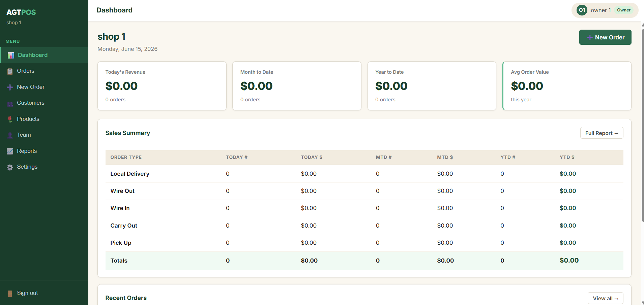Click the Settings gear icon
Image resolution: width=644 pixels, height=305 pixels.
coord(10,167)
